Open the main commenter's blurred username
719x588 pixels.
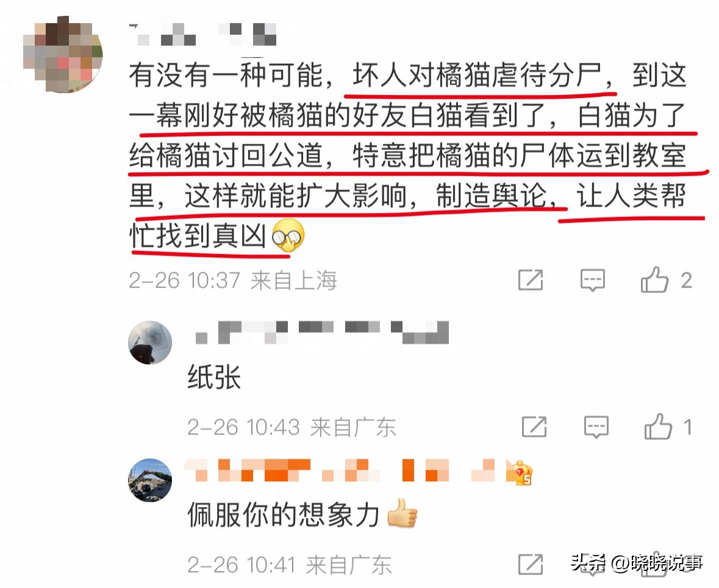[x=202, y=34]
